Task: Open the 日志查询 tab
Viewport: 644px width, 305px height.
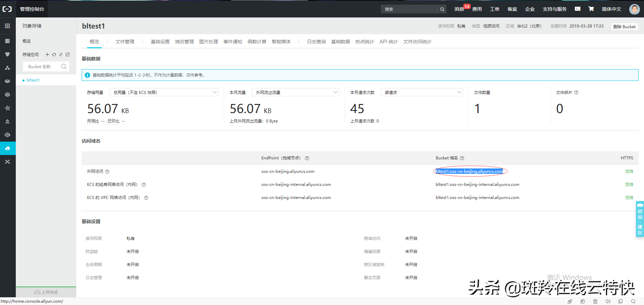Action: 316,42
